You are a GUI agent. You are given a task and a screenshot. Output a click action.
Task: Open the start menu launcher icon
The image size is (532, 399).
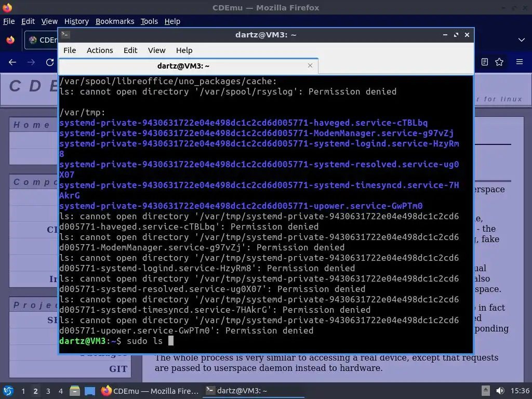click(8, 391)
